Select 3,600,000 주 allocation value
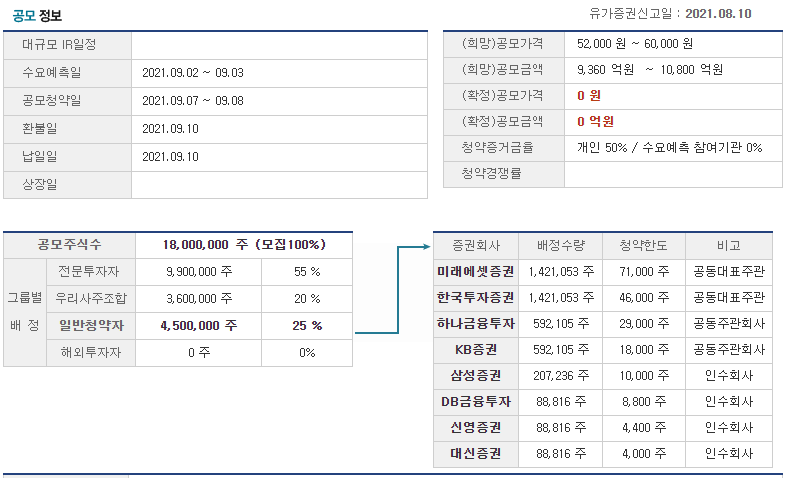This screenshot has height=478, width=792. [x=199, y=299]
